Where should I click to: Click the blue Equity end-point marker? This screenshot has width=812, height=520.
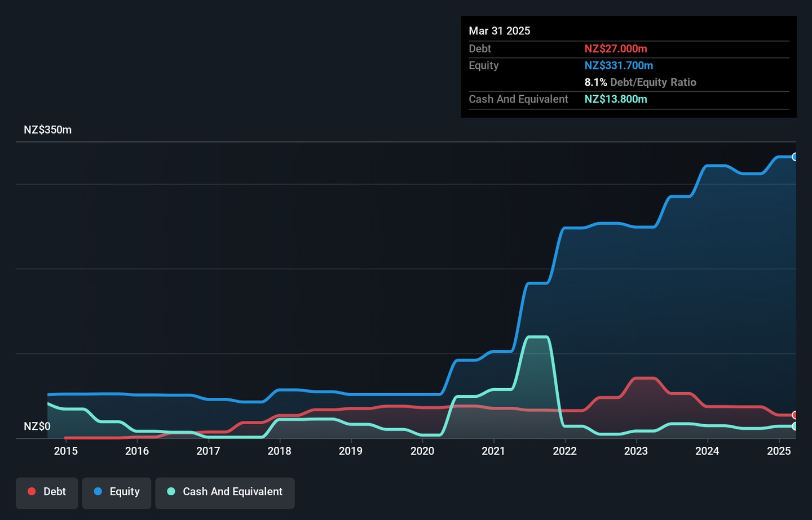pos(795,157)
